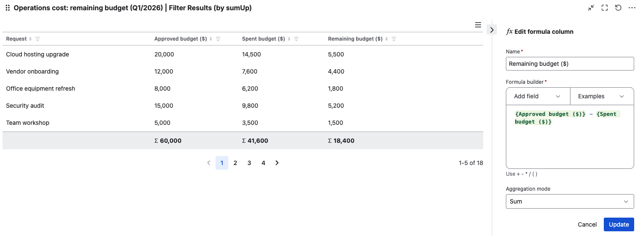Click the {Approved budget ($)} formula token
The image size is (644, 236).
coord(550,114)
